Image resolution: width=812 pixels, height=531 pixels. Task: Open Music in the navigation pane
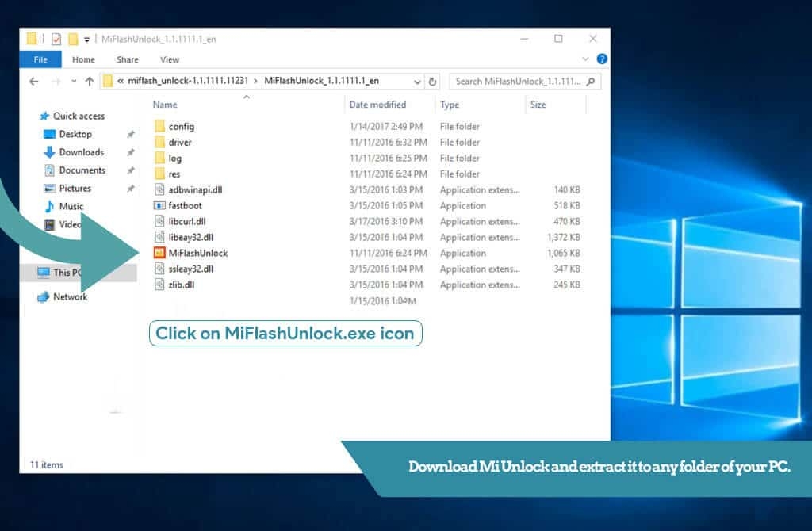(x=71, y=207)
